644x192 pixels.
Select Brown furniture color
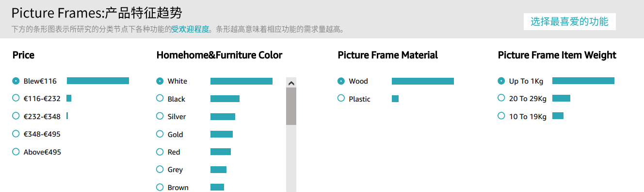[160, 187]
